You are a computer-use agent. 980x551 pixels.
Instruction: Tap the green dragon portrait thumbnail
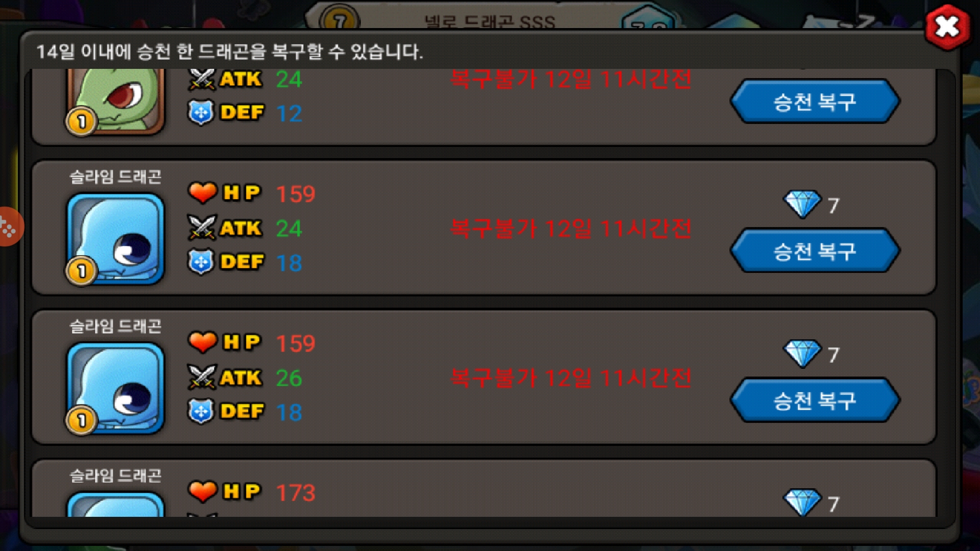[116, 101]
